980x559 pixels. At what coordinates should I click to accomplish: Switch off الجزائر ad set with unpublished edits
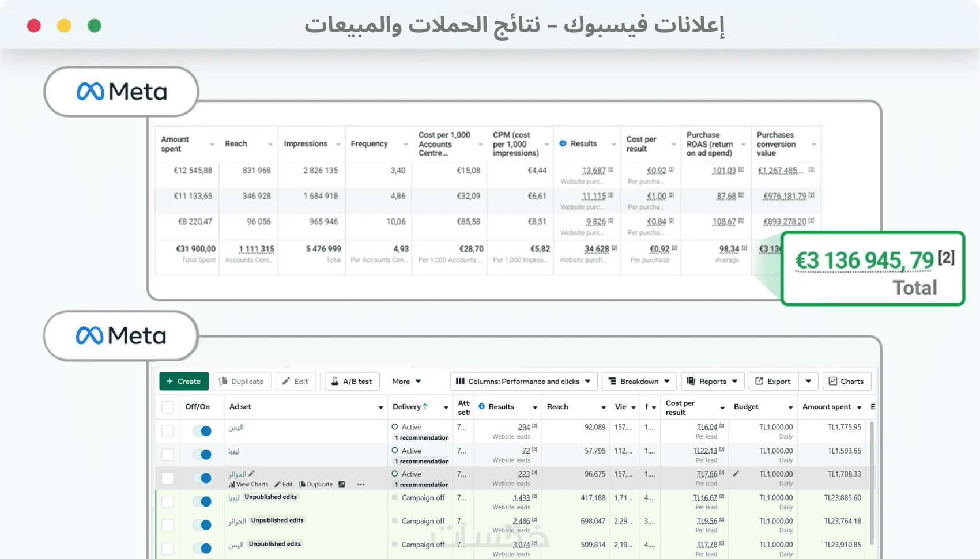click(202, 524)
